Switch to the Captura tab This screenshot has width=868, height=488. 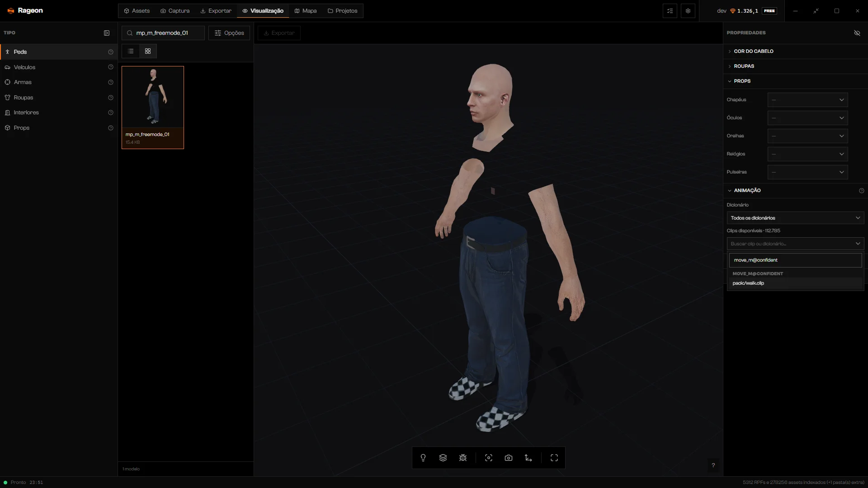click(175, 11)
